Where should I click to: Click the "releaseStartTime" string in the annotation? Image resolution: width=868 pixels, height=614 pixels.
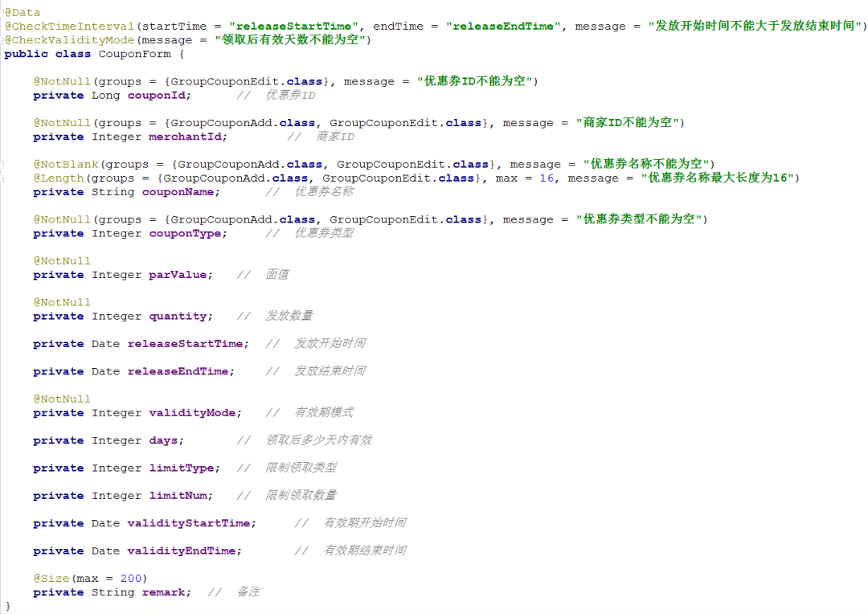(x=293, y=26)
